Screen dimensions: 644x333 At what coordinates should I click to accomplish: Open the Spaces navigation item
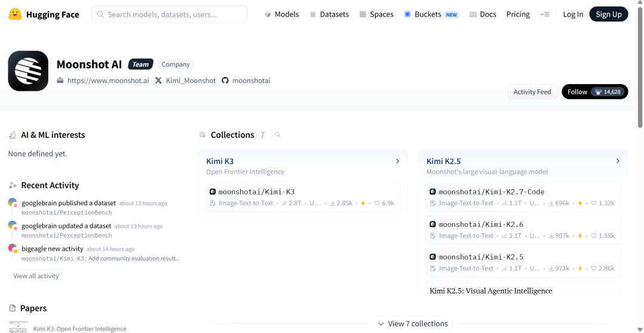tap(377, 14)
